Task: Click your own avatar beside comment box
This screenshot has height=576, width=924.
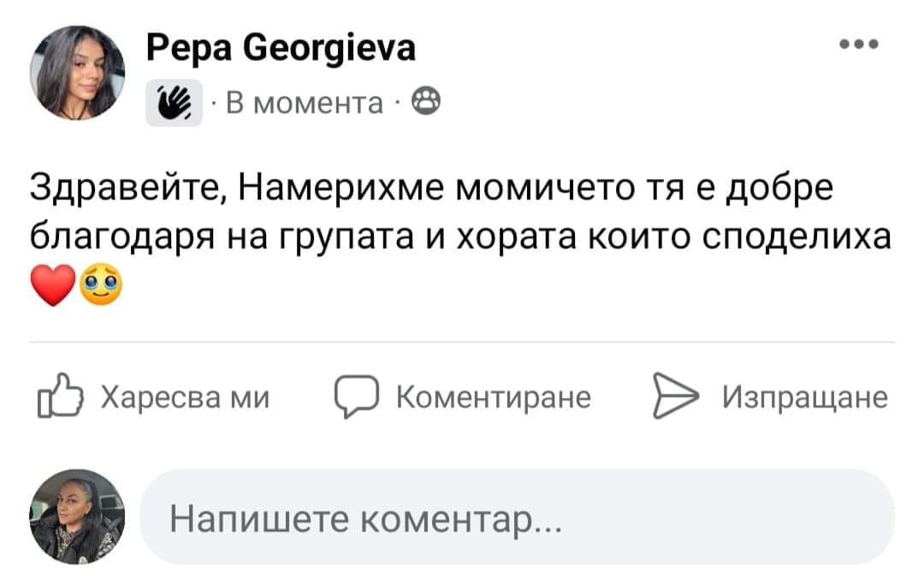Action: [x=78, y=516]
